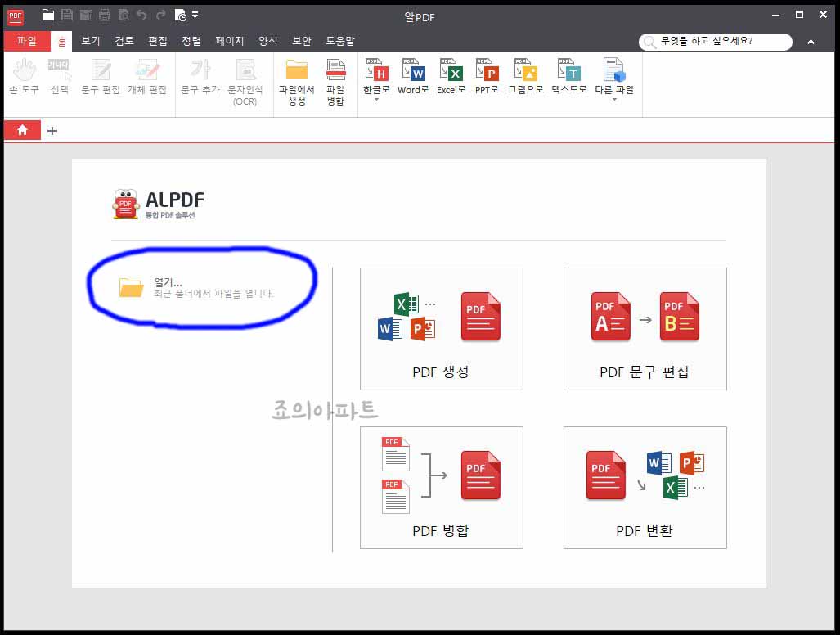Convert PDF to 그림으로 image
840x635 pixels.
[x=526, y=77]
